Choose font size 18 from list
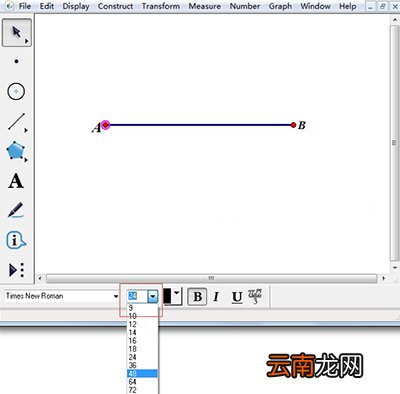 click(143, 349)
